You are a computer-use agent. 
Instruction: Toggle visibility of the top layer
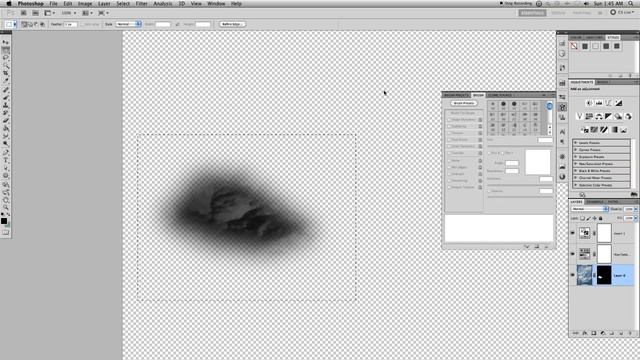click(572, 233)
